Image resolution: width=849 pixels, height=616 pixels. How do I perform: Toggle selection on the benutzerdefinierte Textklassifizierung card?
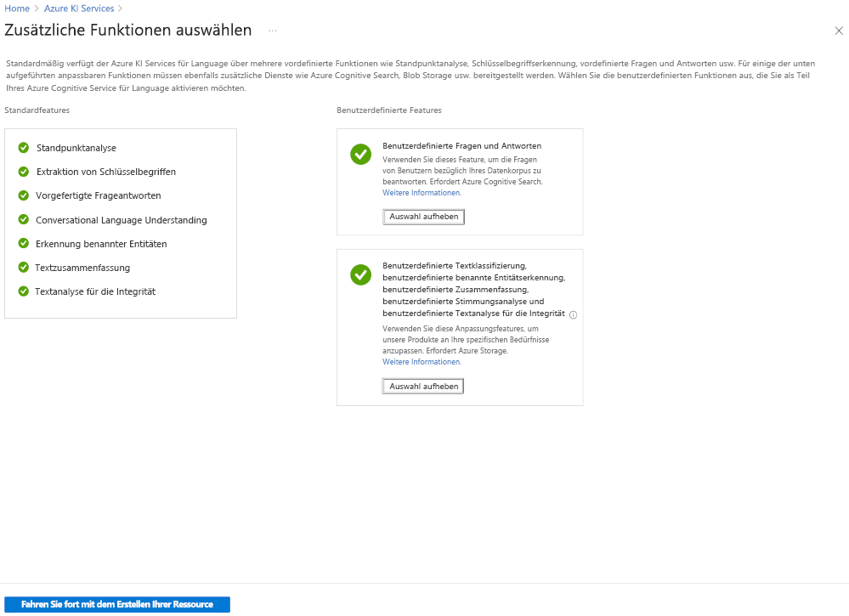tap(360, 274)
